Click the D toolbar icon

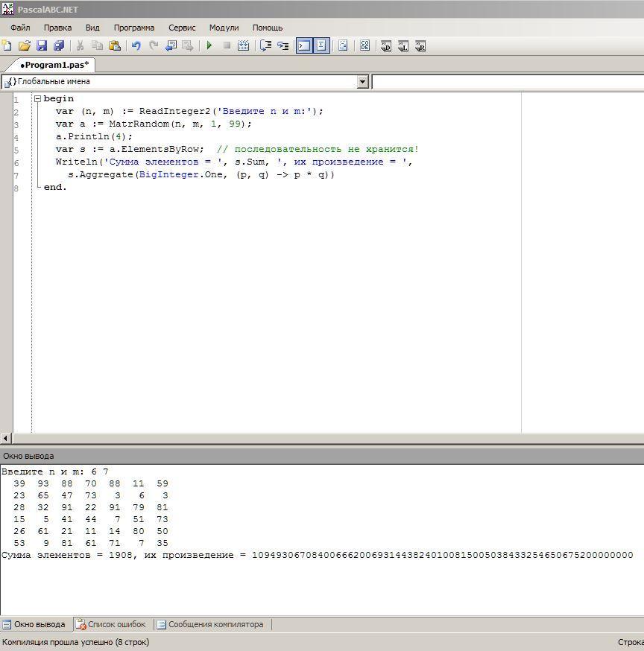[x=386, y=46]
